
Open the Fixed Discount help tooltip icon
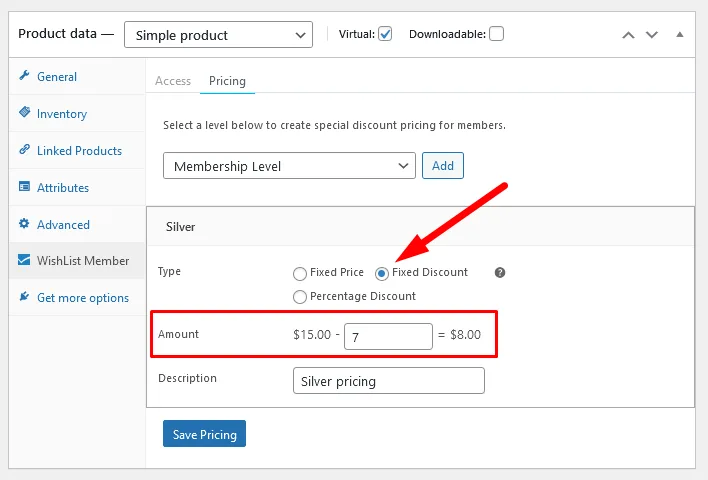(500, 273)
